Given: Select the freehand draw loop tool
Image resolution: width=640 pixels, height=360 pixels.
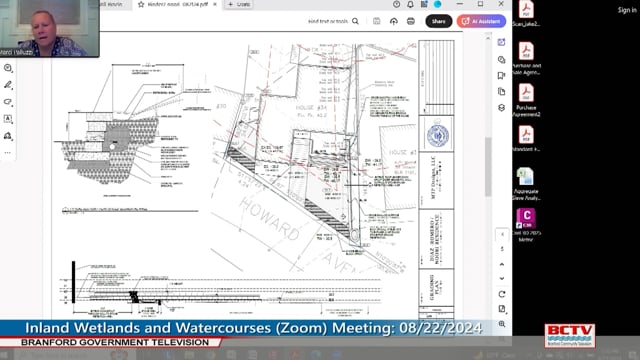Looking at the screenshot, I should pyautogui.click(x=8, y=102).
